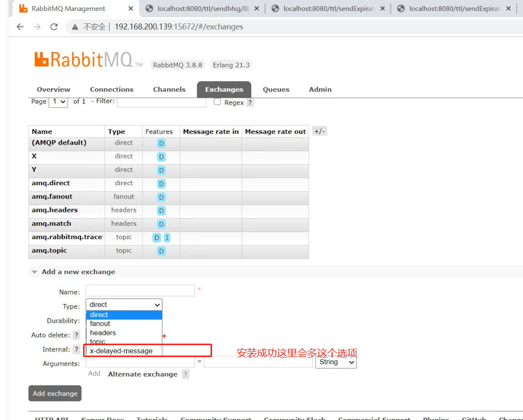The image size is (523, 420).
Task: Open the Page number dropdown
Action: click(x=58, y=101)
